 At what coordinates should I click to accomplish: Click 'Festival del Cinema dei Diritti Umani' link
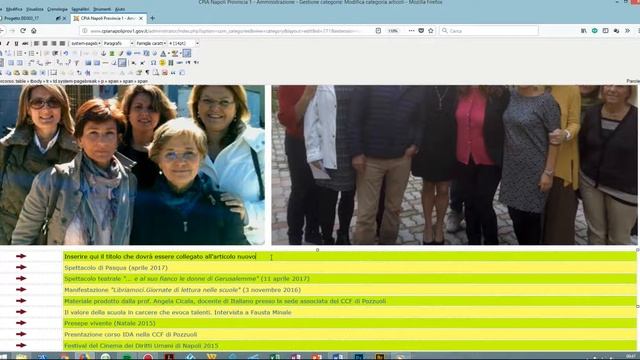pyautogui.click(x=141, y=346)
